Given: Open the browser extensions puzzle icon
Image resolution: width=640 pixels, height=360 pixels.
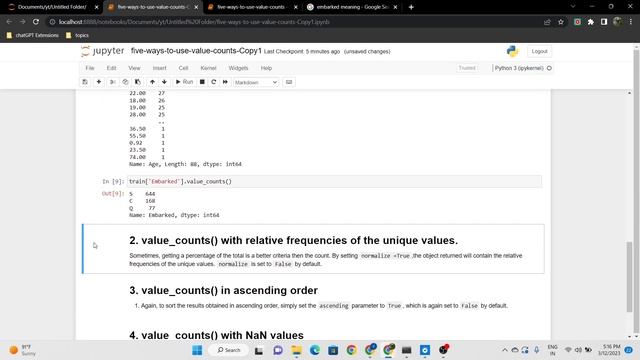Looking at the screenshot, I should pyautogui.click(x=591, y=22).
